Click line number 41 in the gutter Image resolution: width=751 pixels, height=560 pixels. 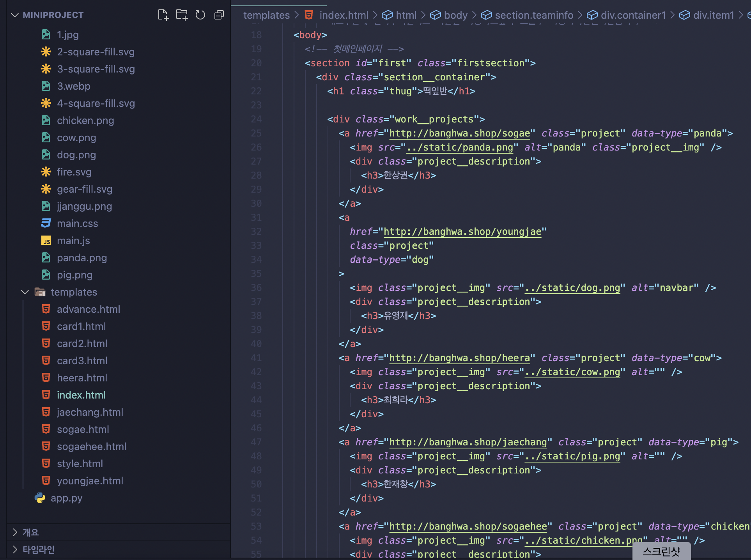pyautogui.click(x=256, y=358)
